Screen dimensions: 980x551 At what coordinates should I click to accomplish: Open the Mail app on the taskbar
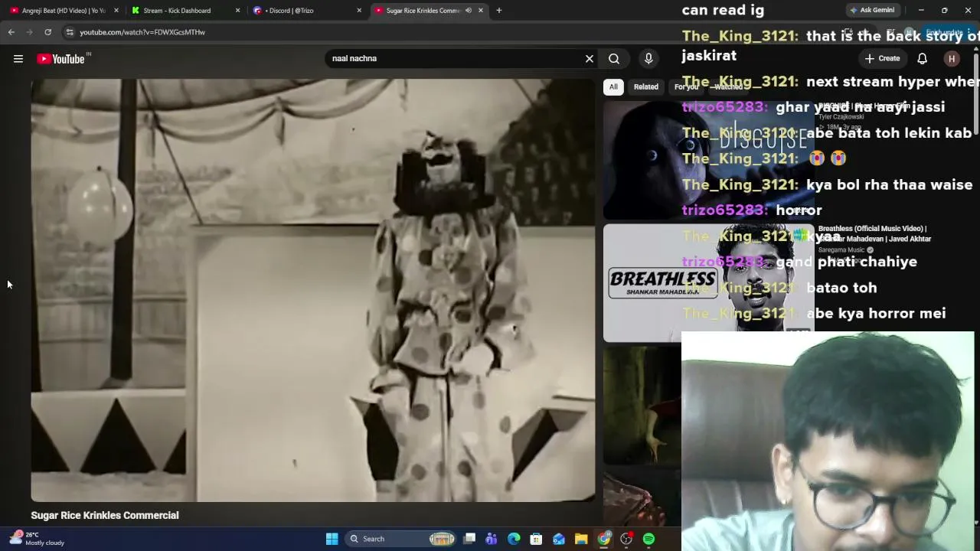559,539
